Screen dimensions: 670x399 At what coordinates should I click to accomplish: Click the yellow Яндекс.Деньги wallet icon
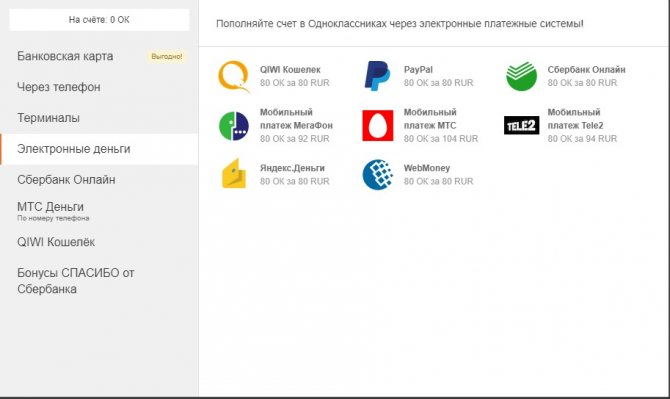(234, 173)
